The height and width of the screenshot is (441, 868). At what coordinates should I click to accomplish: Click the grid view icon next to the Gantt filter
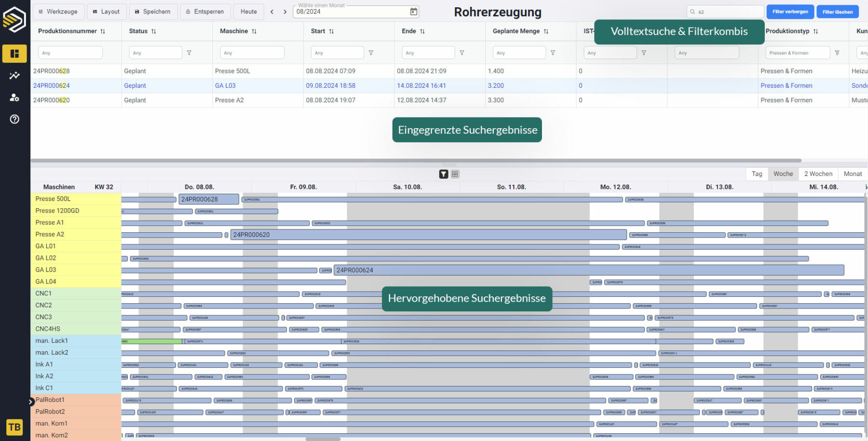[x=455, y=174]
